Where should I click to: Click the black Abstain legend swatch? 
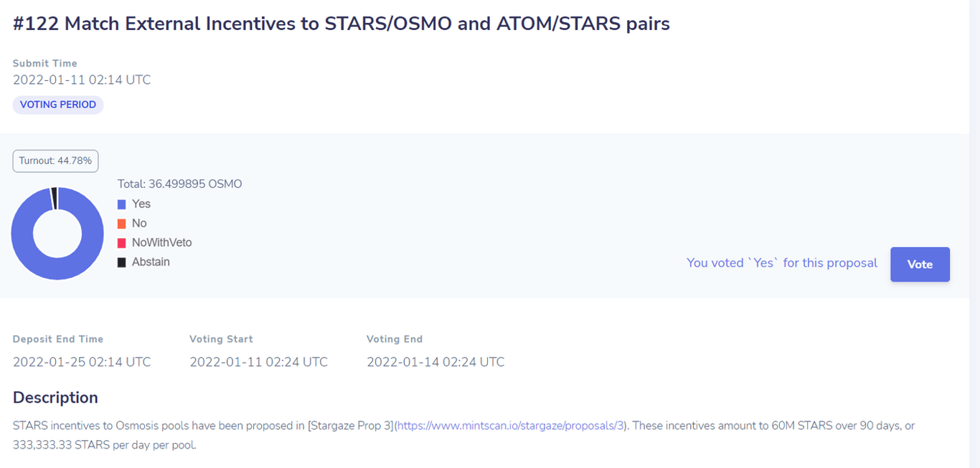[x=122, y=262]
